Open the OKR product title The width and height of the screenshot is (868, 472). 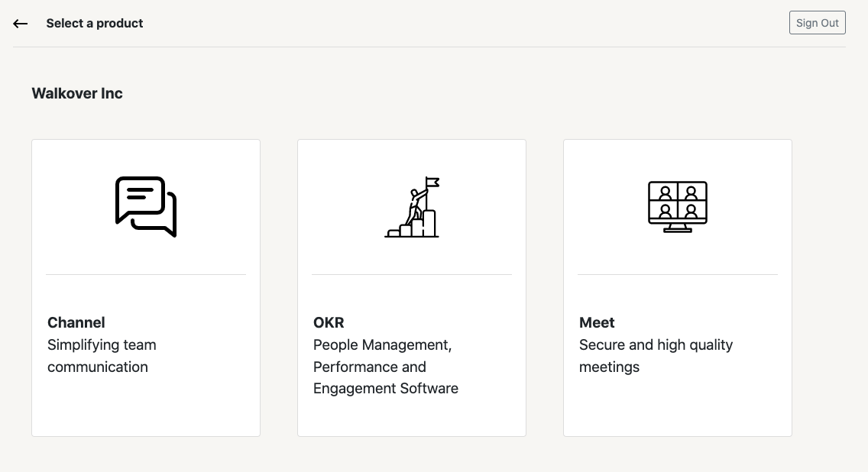[329, 322]
